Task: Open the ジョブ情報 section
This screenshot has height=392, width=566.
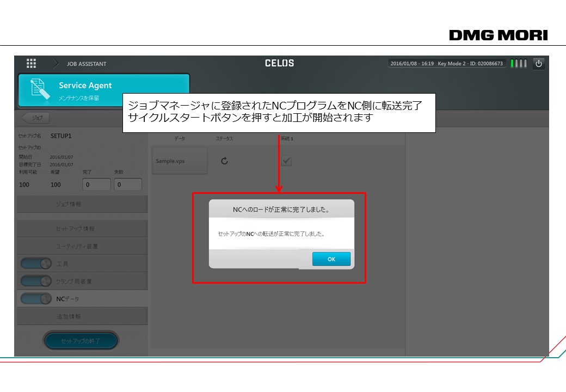Action: [82, 204]
